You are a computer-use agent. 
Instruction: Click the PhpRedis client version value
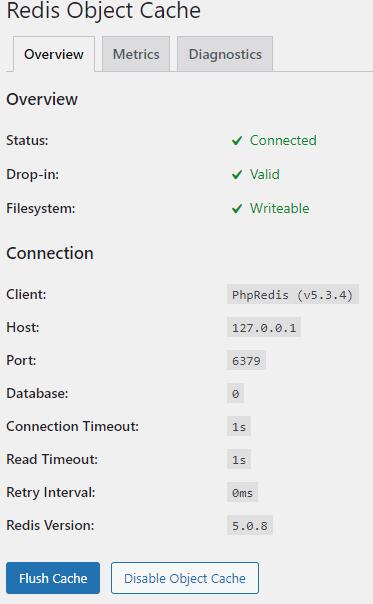tap(292, 295)
